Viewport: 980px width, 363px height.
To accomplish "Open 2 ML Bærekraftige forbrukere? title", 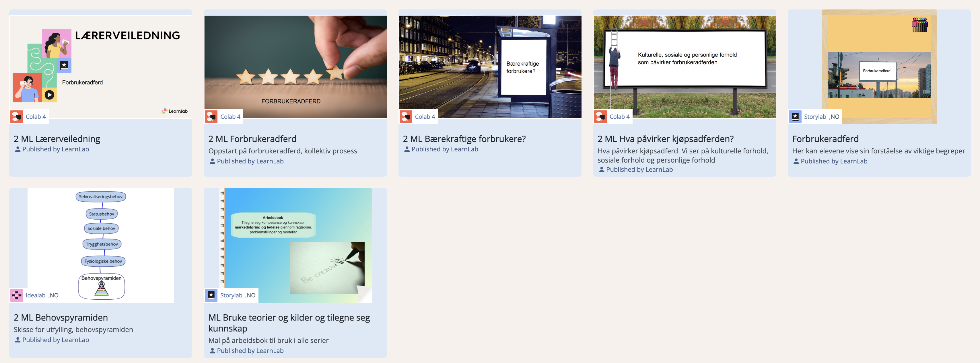I will (x=464, y=139).
